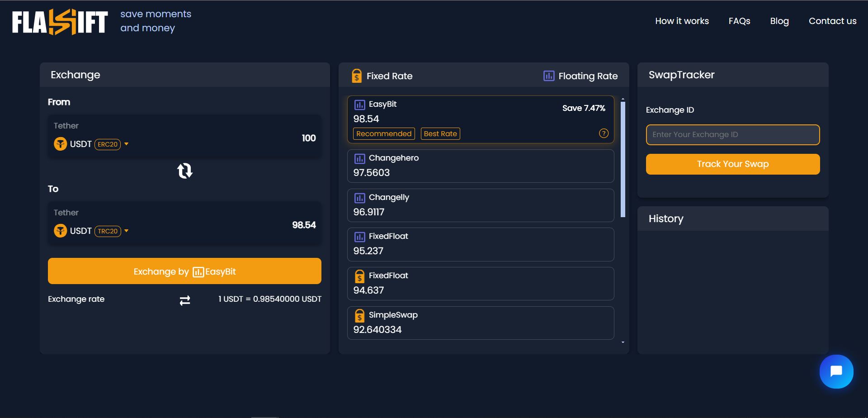Select the Changelly 96.9117 offer

(481, 205)
